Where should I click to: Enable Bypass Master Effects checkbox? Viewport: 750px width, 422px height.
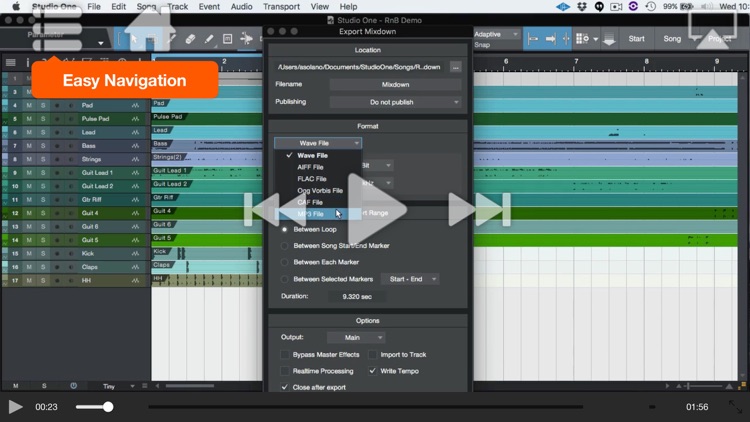(285, 355)
